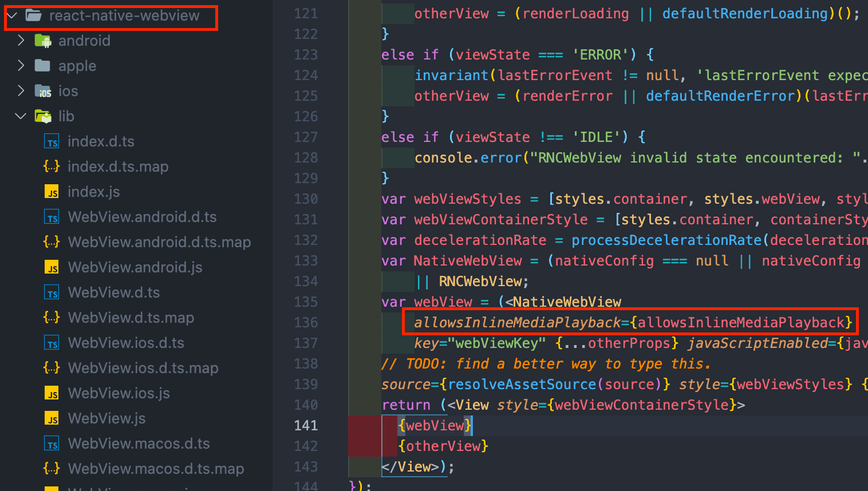Click the JS icon beside WebView.ios.js
Image resolution: width=868 pixels, height=491 pixels.
[x=52, y=393]
